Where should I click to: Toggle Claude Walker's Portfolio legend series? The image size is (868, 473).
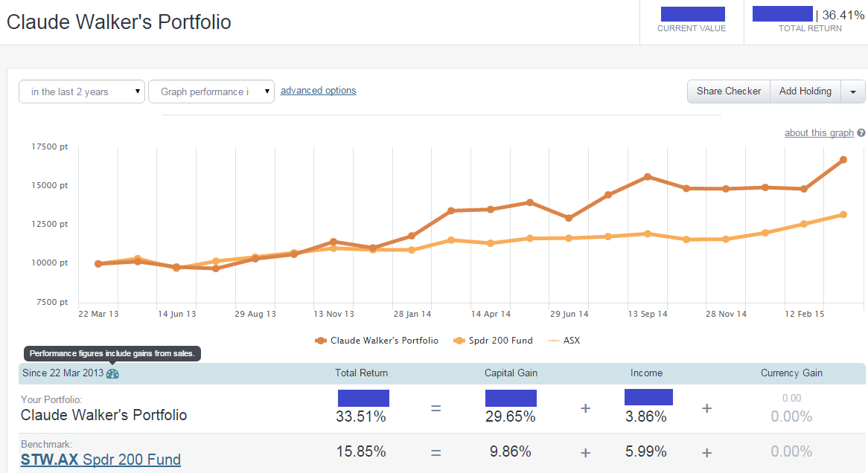click(377, 341)
